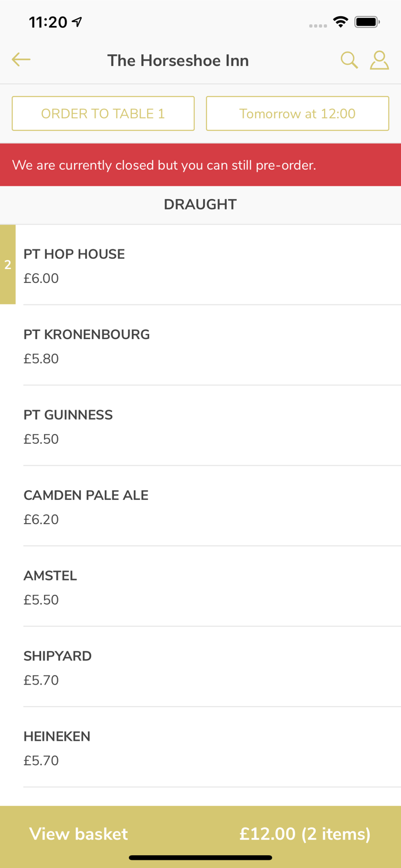Viewport: 401px width, 868px height.
Task: Open the Tomorrow at 12:00 time selector
Action: coord(297,113)
